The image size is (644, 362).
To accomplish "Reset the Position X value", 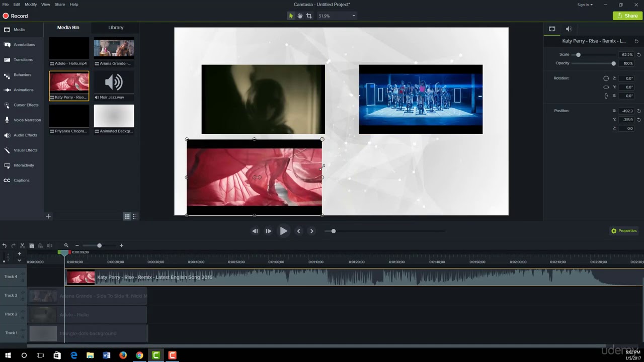I will pyautogui.click(x=639, y=111).
